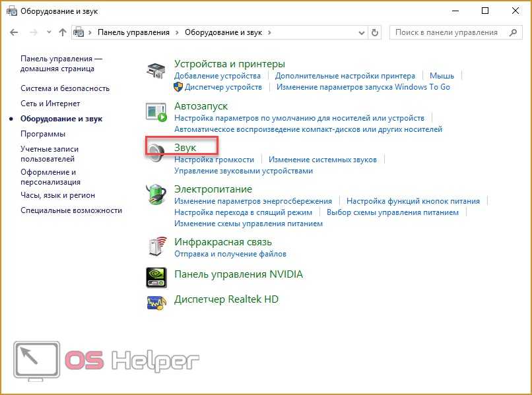Expand chevron after Оборудование и звук breadcrumb

point(270,32)
